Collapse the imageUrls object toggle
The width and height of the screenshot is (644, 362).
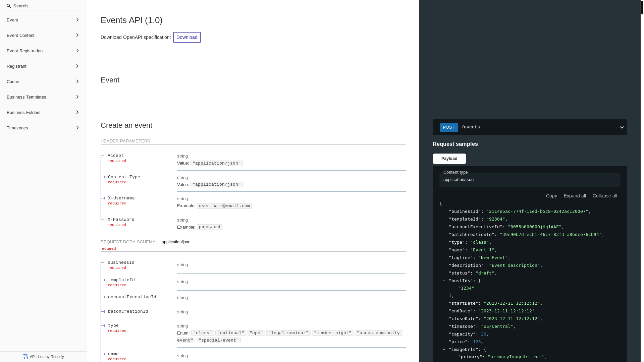pos(444,350)
